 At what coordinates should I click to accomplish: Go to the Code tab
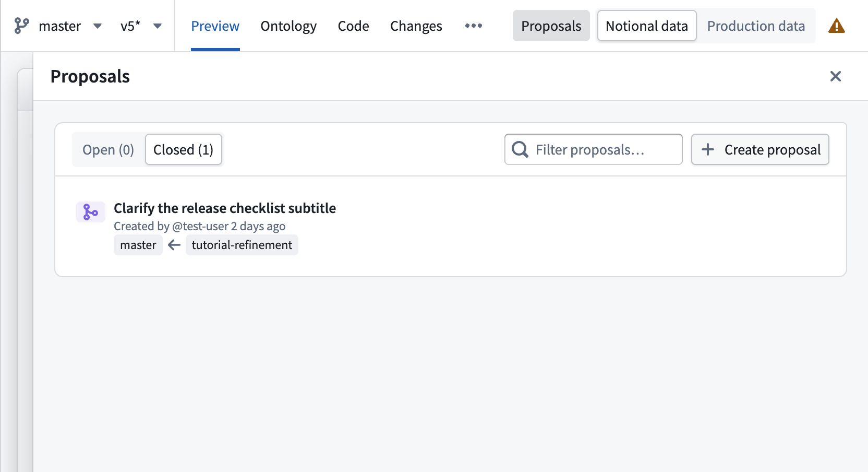point(353,26)
